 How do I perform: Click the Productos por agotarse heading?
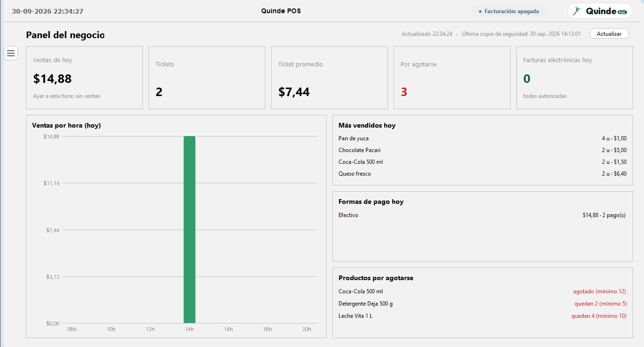(376, 278)
